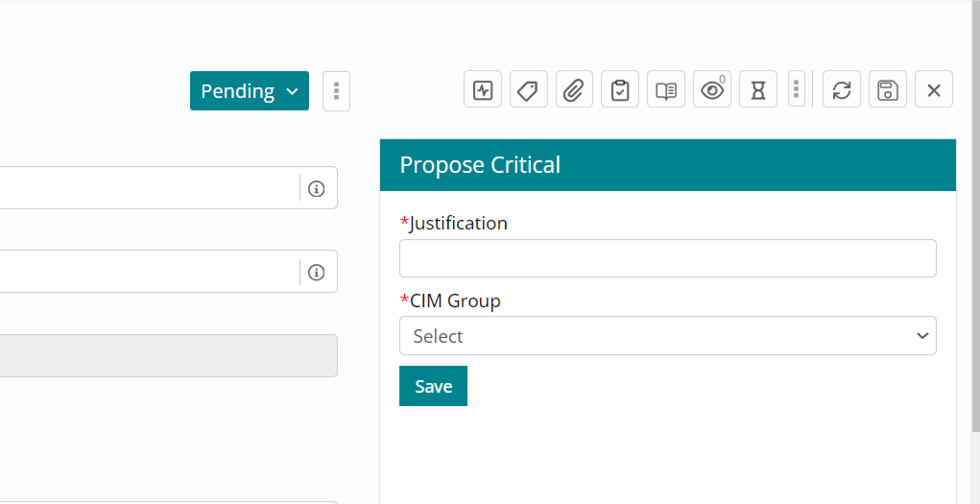Screen dimensions: 980x504
Task: Open the activity pulse icon
Action: tap(483, 90)
